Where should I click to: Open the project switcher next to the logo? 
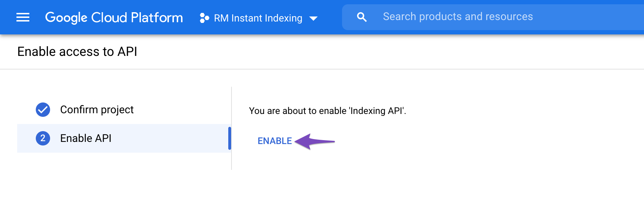(x=258, y=18)
